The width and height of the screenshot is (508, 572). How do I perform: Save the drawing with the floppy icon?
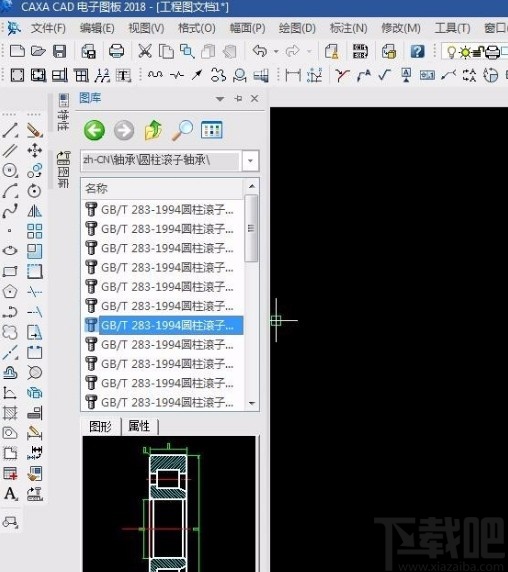(59, 51)
